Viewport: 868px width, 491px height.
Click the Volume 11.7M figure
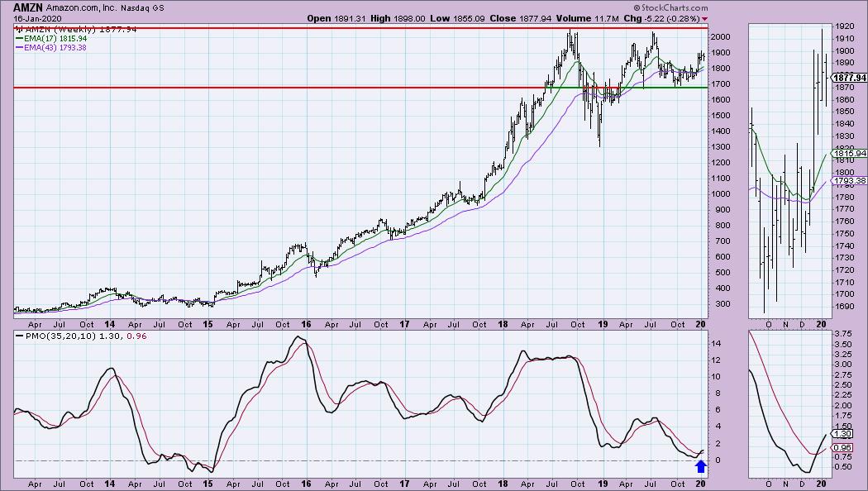coord(587,18)
